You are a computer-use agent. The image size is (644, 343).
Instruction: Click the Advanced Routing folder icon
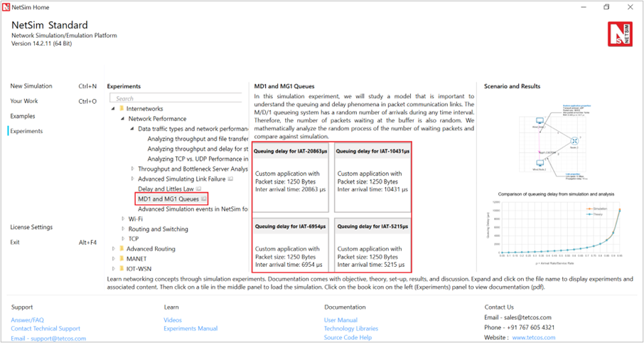[x=122, y=249]
